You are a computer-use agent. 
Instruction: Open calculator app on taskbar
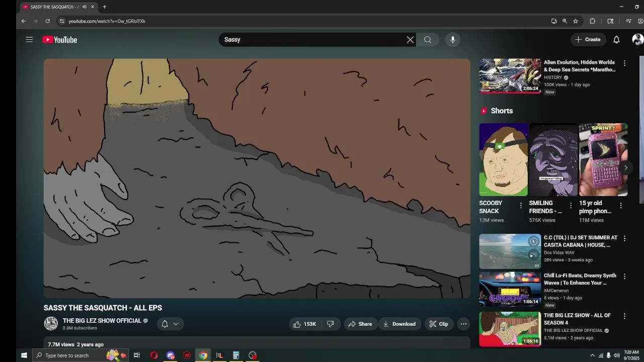[236, 355]
